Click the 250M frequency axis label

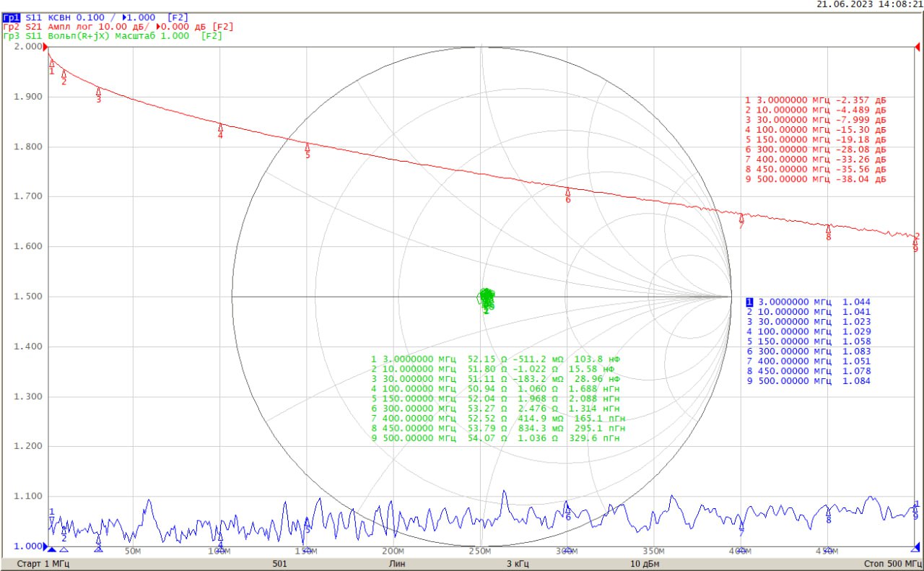click(x=480, y=552)
